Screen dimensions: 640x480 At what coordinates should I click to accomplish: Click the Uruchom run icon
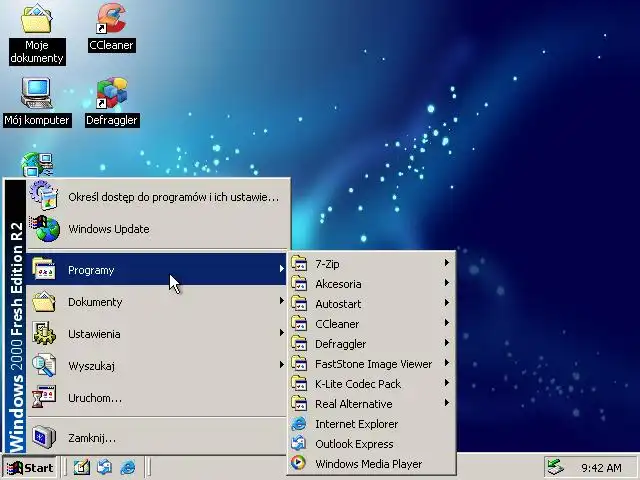(x=44, y=397)
